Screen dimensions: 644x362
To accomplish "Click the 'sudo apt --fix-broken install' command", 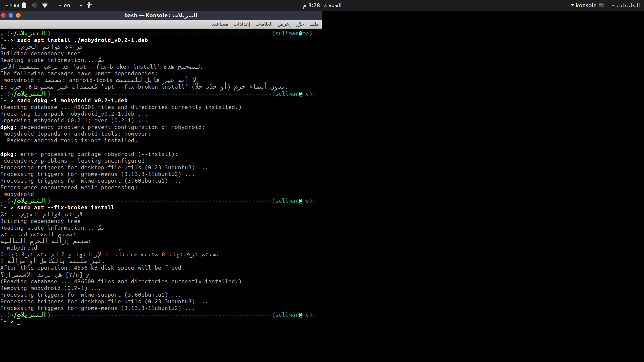I will coord(66,207).
